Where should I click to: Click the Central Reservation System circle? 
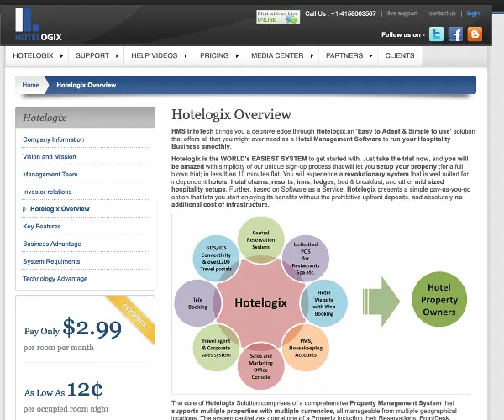coord(260,240)
